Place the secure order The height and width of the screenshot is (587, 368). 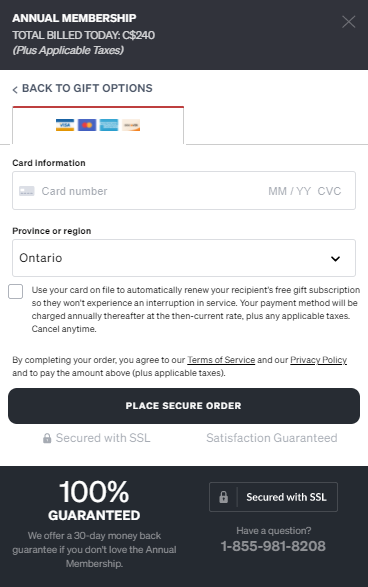(x=184, y=406)
